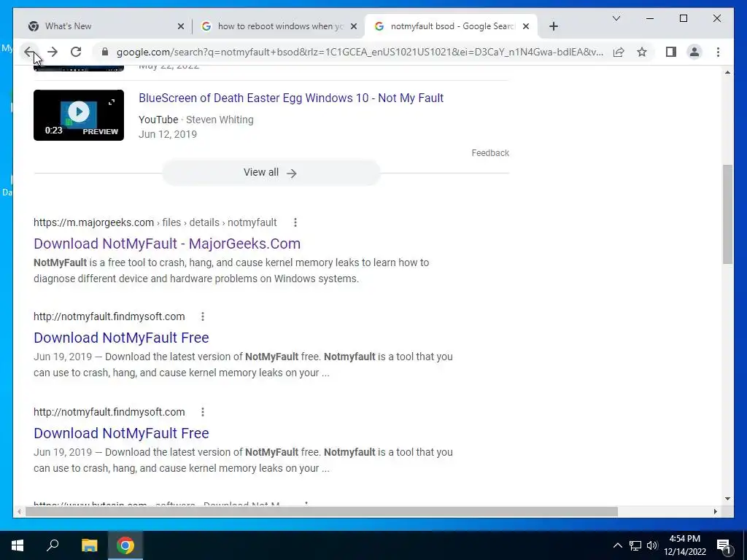Play the Not My Fault video preview

click(79, 112)
